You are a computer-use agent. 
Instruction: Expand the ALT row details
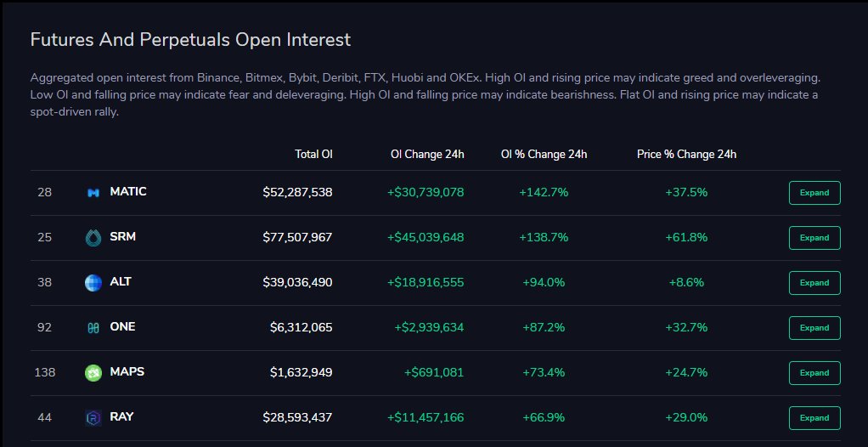coord(814,282)
